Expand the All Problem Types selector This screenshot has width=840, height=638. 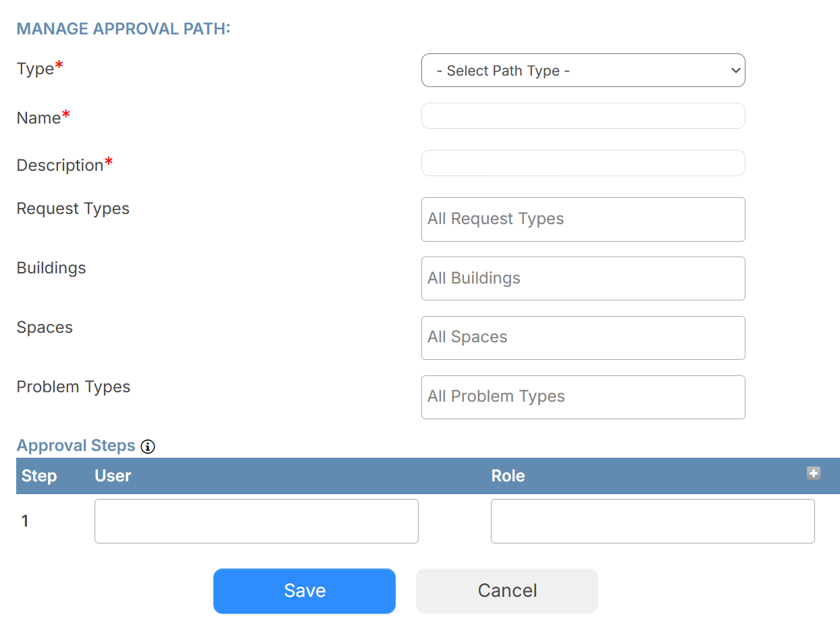pyautogui.click(x=583, y=397)
